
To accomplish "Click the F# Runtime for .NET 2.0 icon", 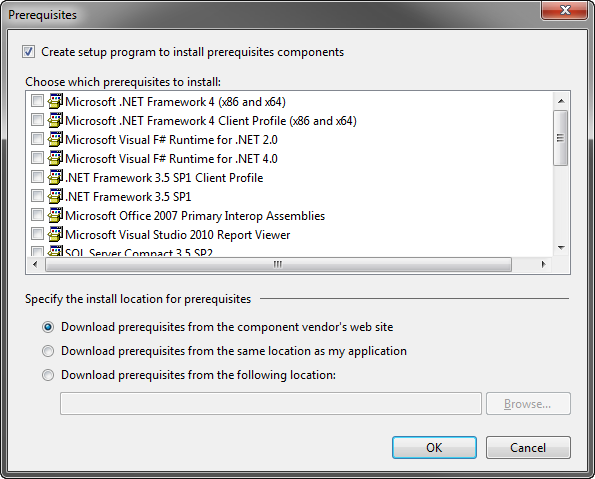I will click(x=55, y=139).
